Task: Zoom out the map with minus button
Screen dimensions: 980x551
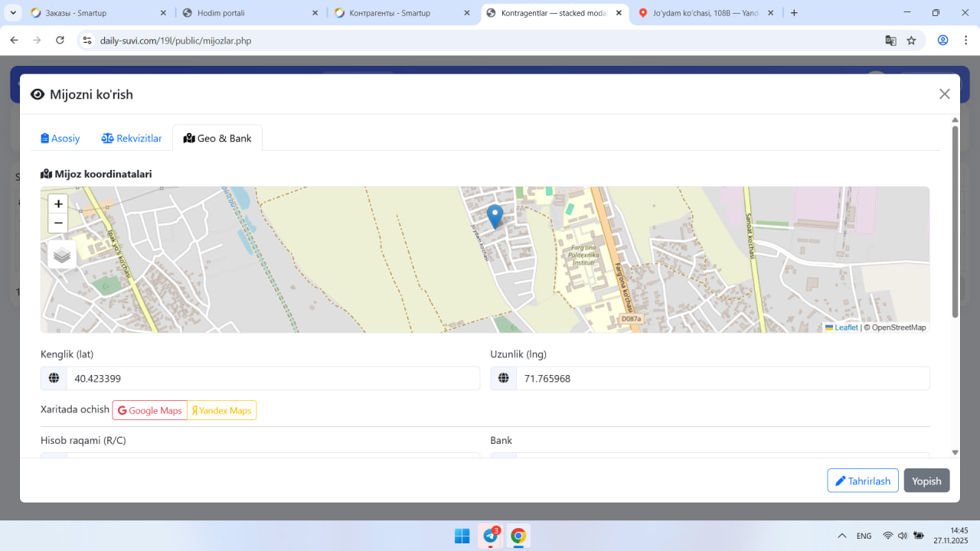Action: (x=58, y=223)
